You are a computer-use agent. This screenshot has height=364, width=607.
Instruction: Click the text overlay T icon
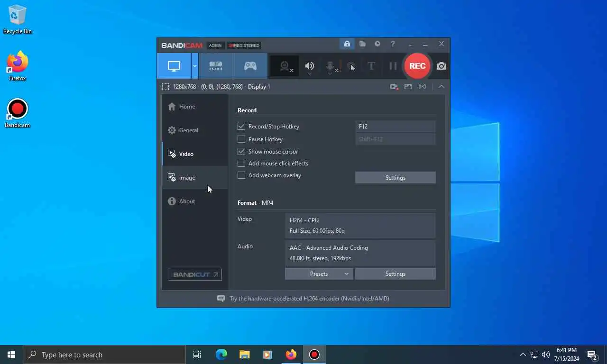(x=371, y=66)
